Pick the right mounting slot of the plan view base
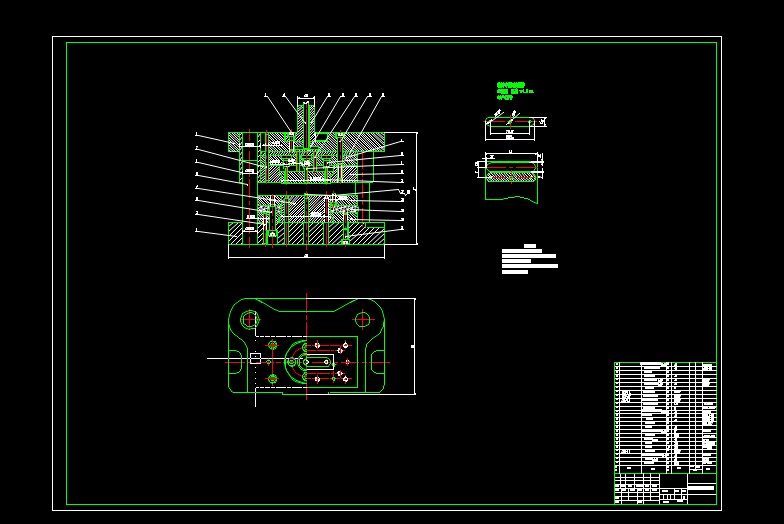Viewport: 784px width, 524px height. [x=378, y=362]
